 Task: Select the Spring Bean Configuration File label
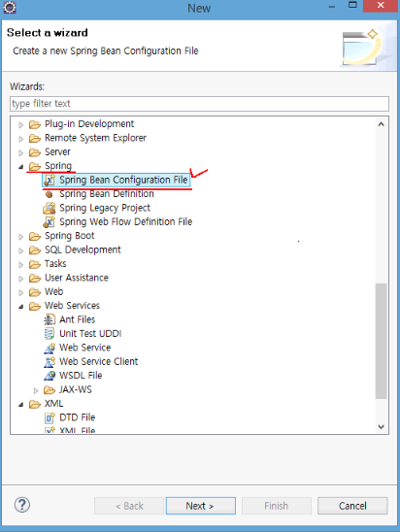tap(123, 180)
